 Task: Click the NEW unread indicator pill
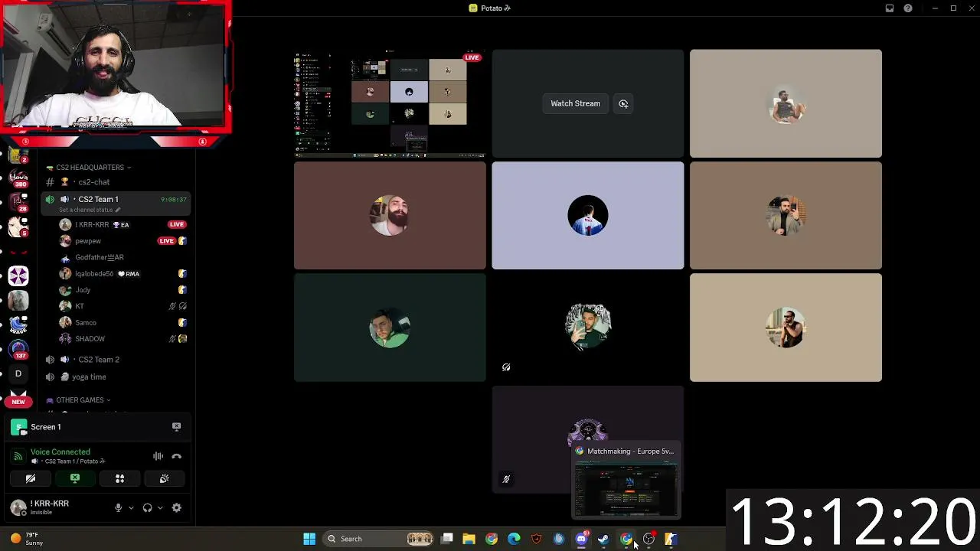(18, 402)
